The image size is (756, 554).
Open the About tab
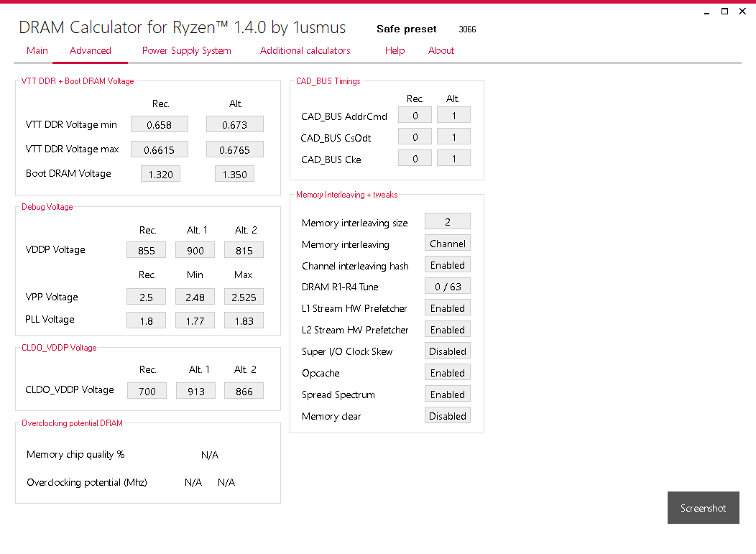[441, 50]
